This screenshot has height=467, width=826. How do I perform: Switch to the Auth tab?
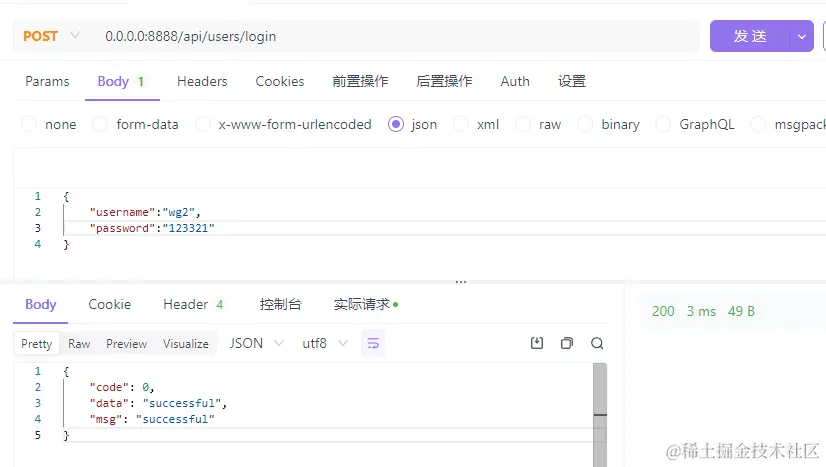pos(515,81)
